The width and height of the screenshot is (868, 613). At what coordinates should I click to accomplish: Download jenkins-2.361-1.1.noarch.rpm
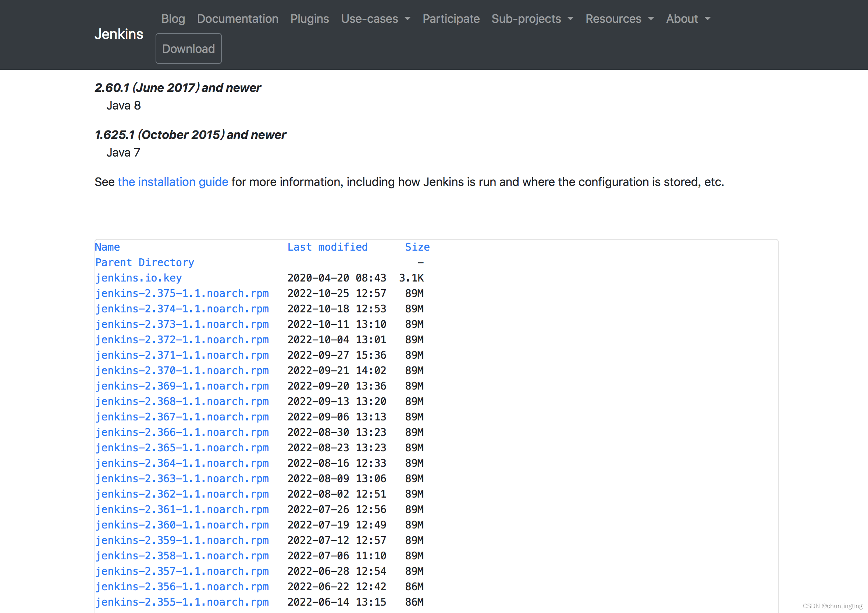182,510
